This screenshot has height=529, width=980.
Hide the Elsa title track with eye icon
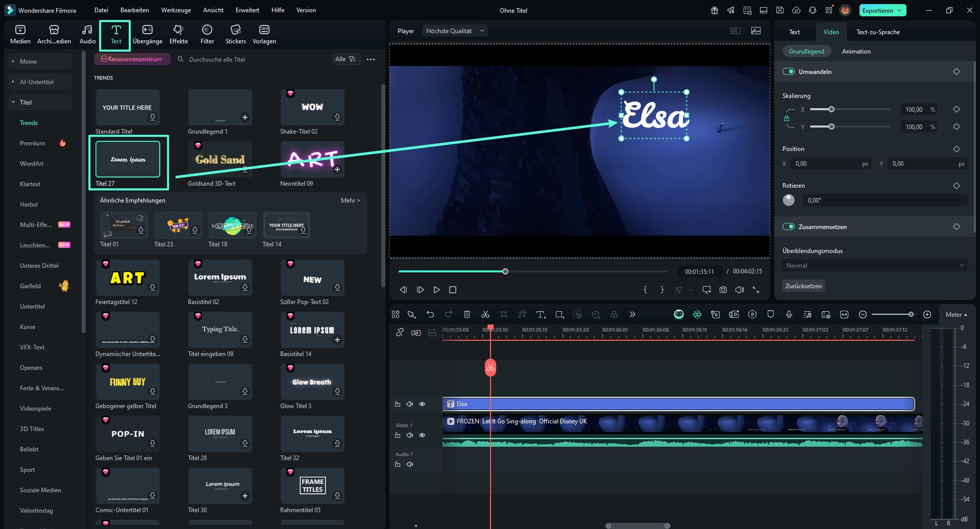(422, 404)
